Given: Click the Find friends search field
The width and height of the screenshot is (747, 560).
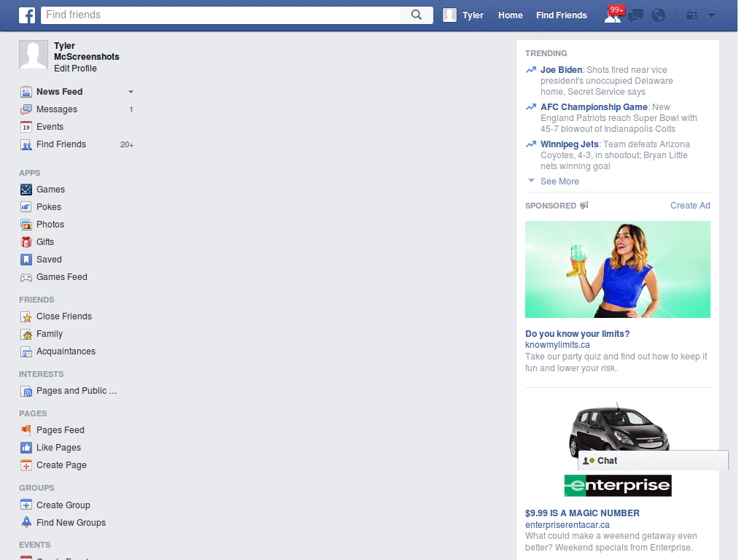Looking at the screenshot, I should coord(220,15).
